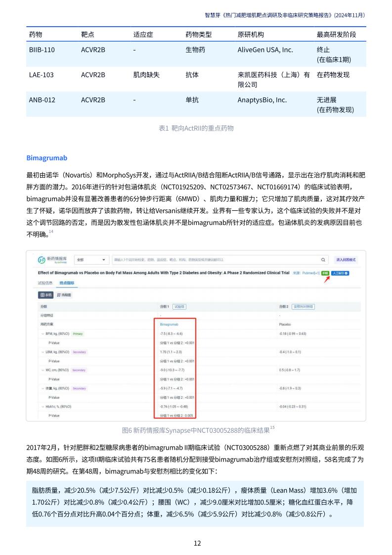Image resolution: width=392 pixels, height=555 pixels.
Task: Click placebo value -0.18 (-0.99 ~ 0.63)
Action: [293, 334]
